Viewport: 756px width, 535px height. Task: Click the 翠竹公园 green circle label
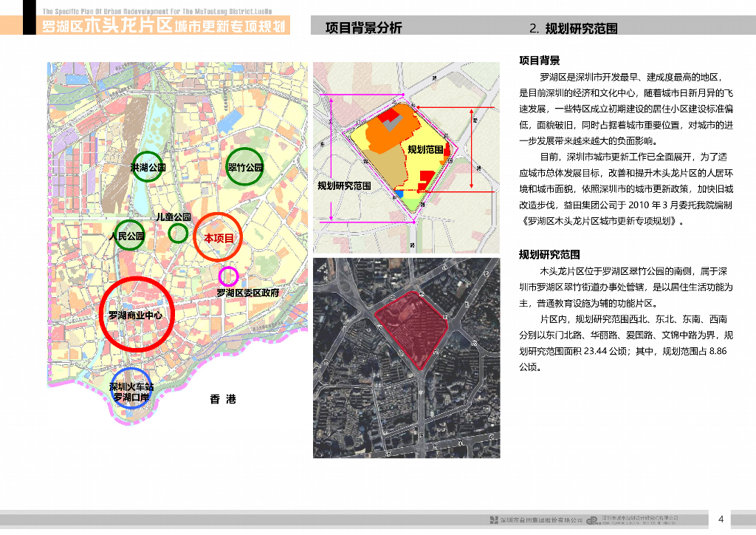245,168
